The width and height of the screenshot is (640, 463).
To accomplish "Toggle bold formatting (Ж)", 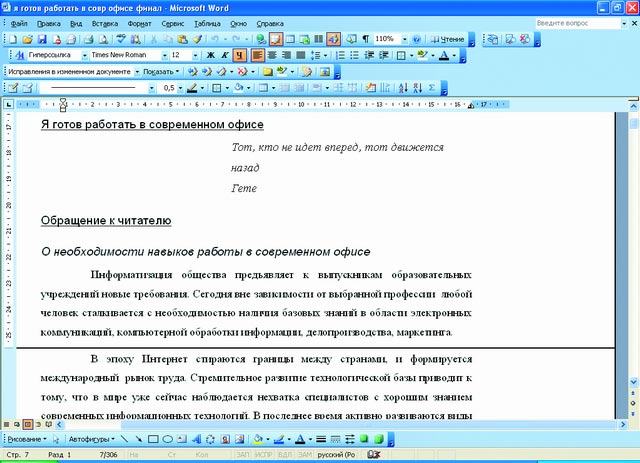I will pos(211,55).
